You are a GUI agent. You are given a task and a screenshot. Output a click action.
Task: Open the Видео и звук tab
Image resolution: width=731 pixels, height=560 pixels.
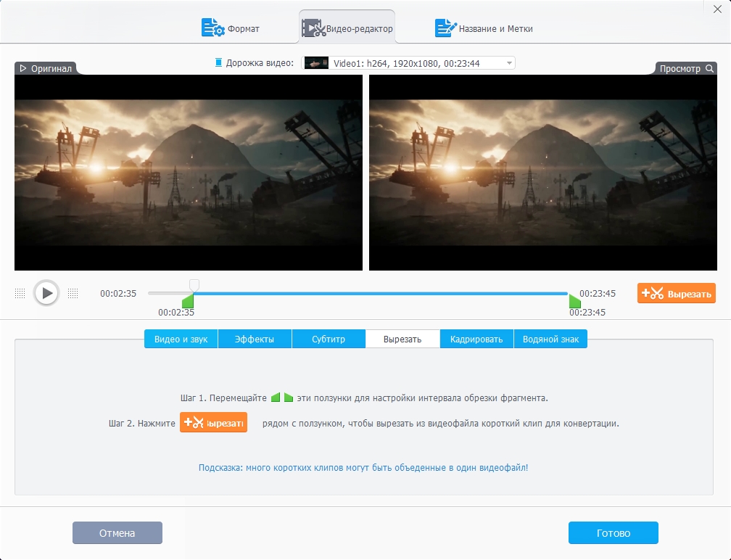tap(181, 339)
